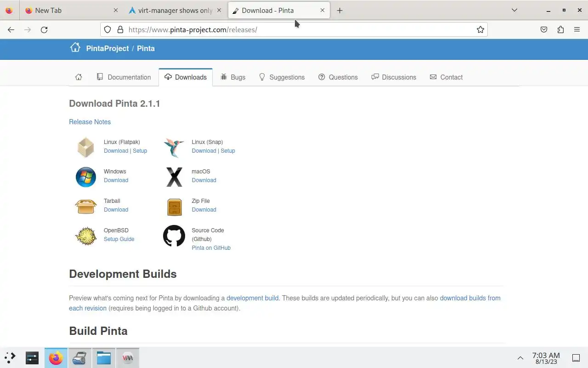Click Linux Flatpak Download link
Viewport: 588px width, 368px height.
click(x=116, y=151)
